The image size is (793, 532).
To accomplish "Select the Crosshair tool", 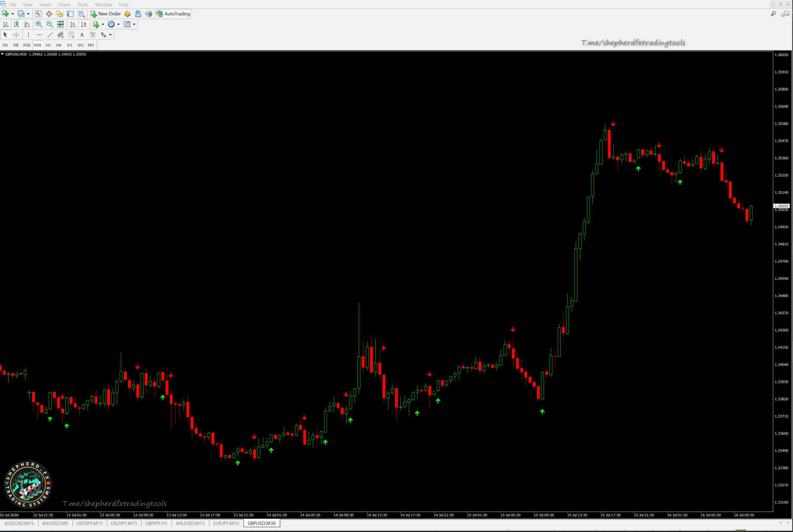I will [x=16, y=35].
